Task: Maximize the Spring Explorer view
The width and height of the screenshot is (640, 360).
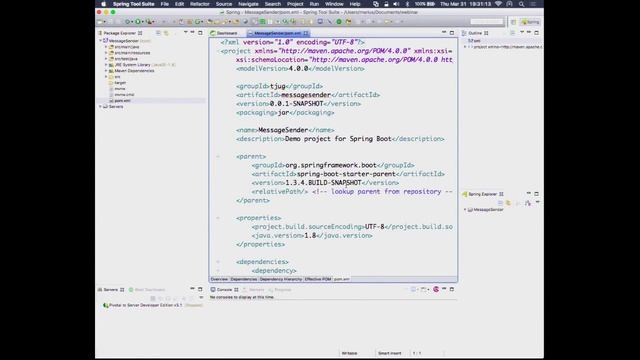Action: click(537, 194)
